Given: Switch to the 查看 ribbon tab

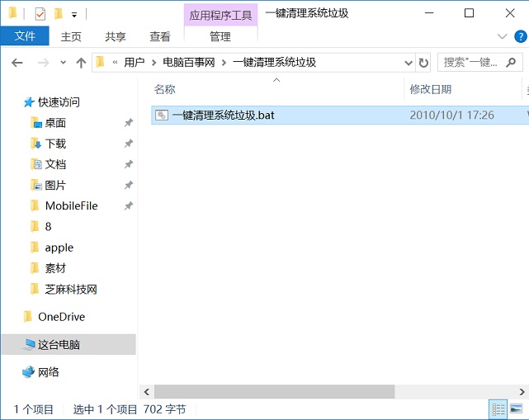Looking at the screenshot, I should (159, 36).
